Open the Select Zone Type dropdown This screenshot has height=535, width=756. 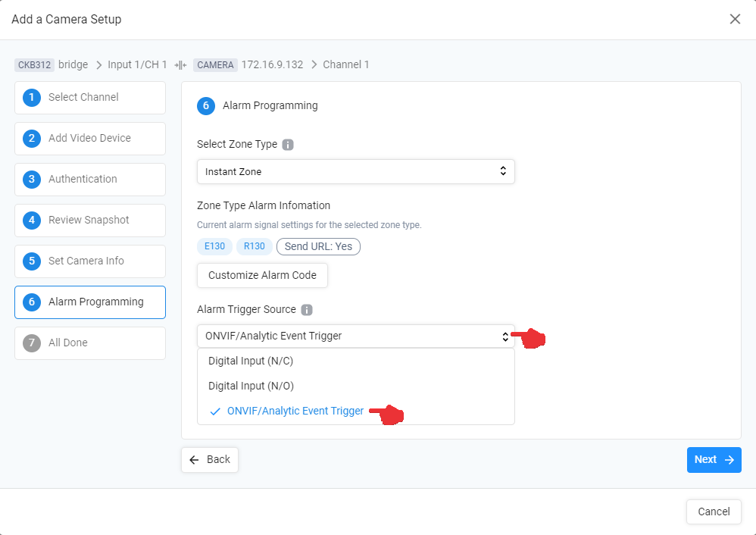(x=356, y=172)
